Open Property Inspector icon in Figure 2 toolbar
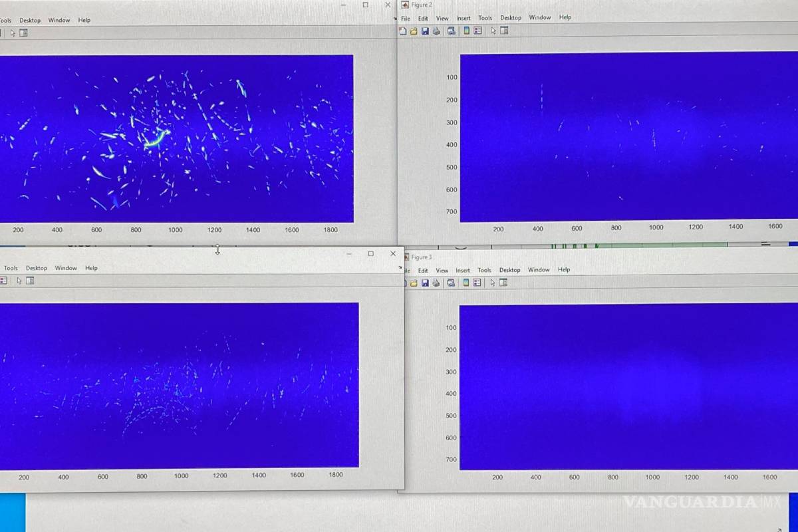This screenshot has height=532, width=798. [x=504, y=31]
